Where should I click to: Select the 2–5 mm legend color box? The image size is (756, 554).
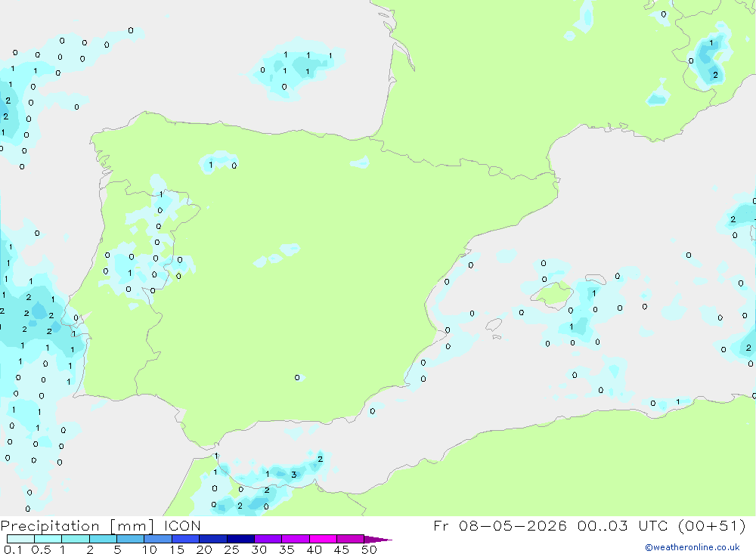tap(103, 539)
